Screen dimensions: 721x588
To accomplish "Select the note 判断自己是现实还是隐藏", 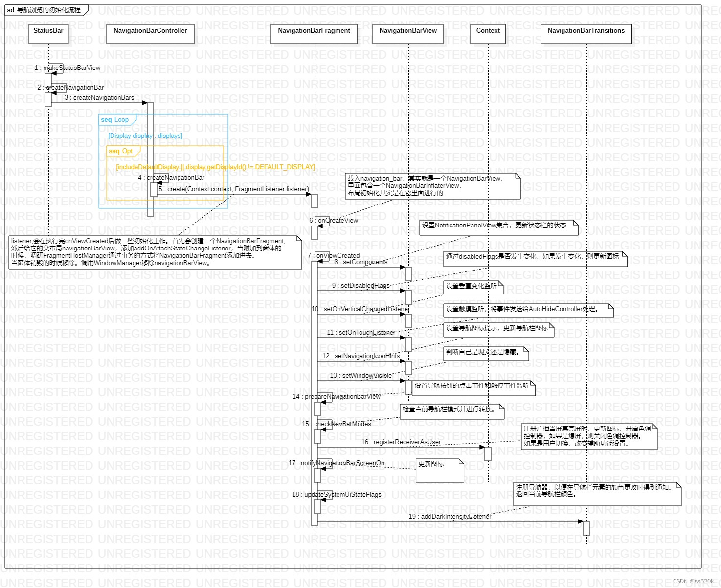I will click(486, 354).
